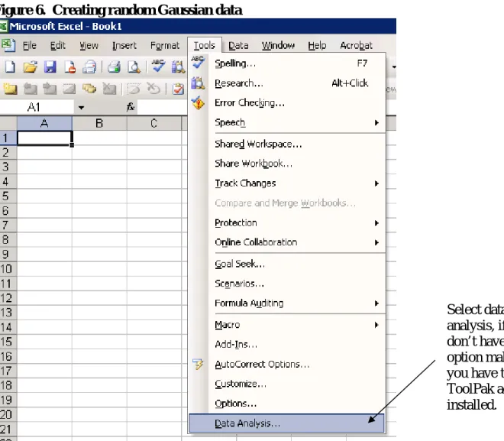Click the fx Insert Function icon
This screenshot has height=441, width=504.
[131, 107]
